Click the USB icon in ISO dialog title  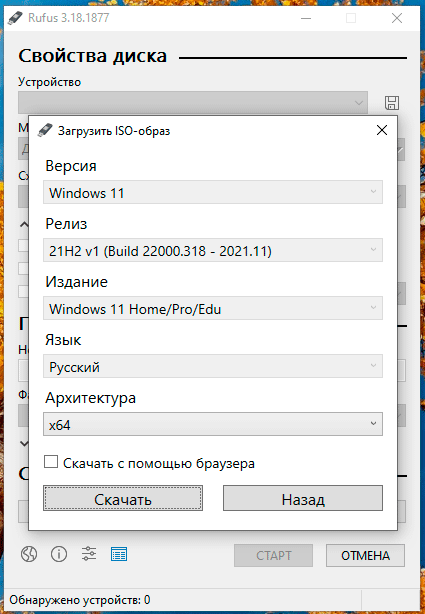(x=45, y=130)
